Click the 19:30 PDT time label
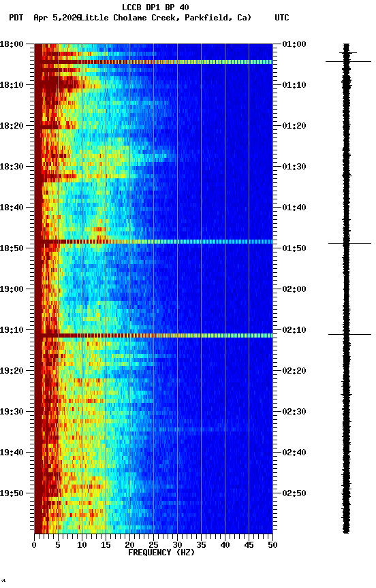The width and height of the screenshot is (376, 588). click(12, 412)
